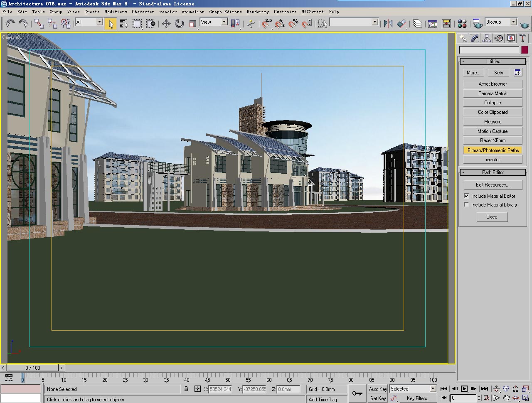Activate the Select and Link tool
The height and width of the screenshot is (403, 532).
click(x=39, y=23)
